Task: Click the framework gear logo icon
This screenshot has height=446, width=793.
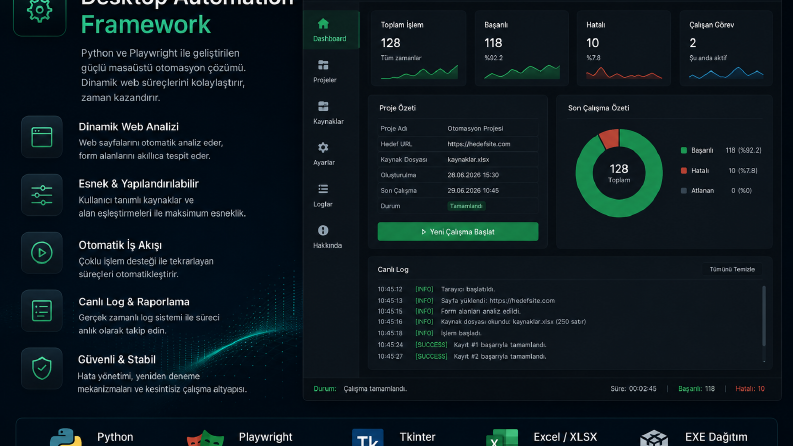Action: point(39,11)
